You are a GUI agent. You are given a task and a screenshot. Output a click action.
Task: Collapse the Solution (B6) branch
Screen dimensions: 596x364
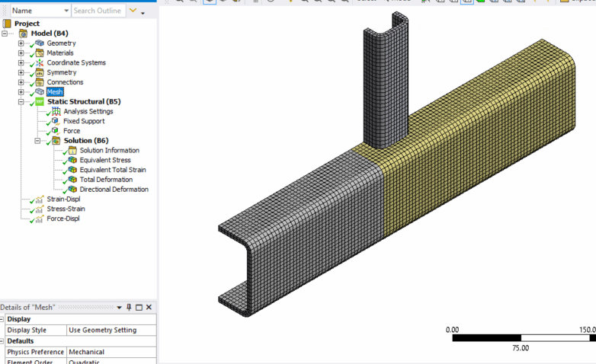tap(37, 141)
